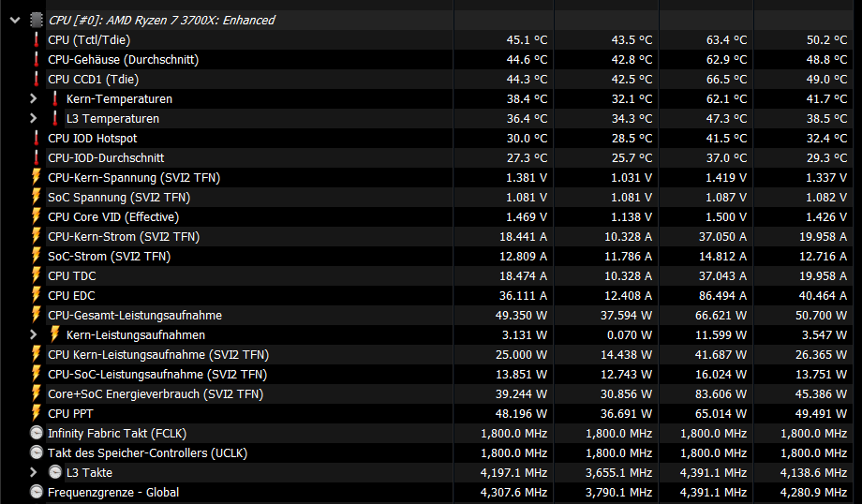Select the CPU EDC label
Image resolution: width=862 pixels, height=504 pixels.
[x=71, y=296]
